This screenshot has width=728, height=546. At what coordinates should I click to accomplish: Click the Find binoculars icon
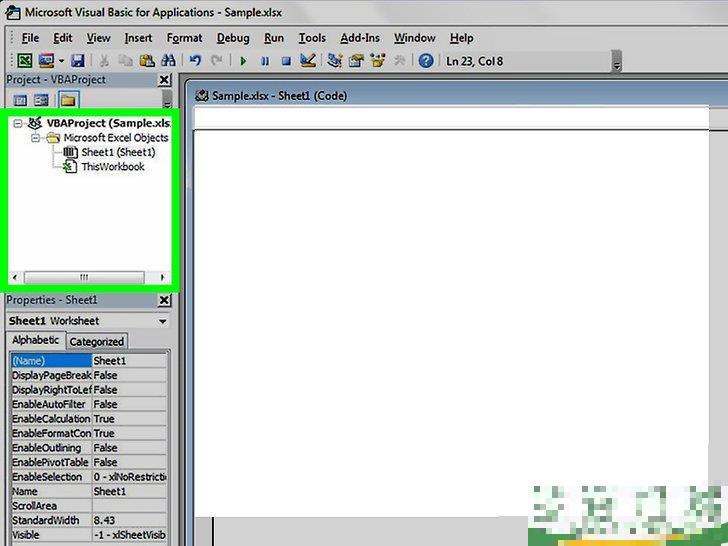[171, 61]
